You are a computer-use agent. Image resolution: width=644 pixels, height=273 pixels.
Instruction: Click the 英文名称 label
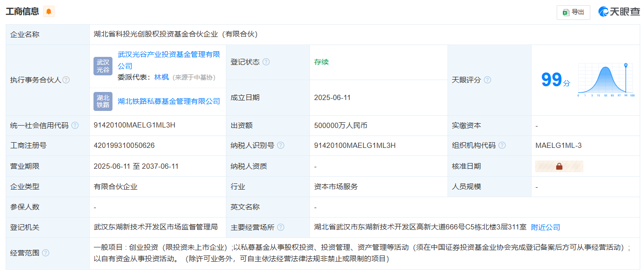point(245,207)
